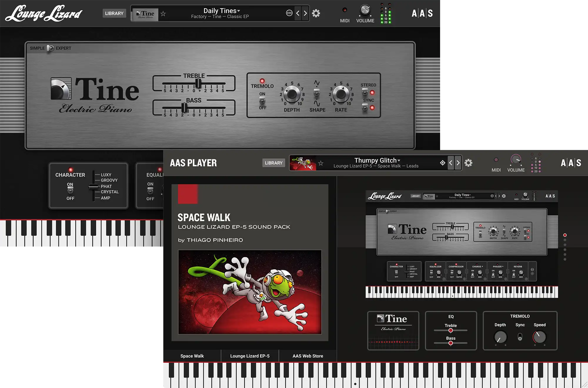The image size is (588, 388).
Task: Select next preset arrow in AAS Player
Action: click(458, 163)
